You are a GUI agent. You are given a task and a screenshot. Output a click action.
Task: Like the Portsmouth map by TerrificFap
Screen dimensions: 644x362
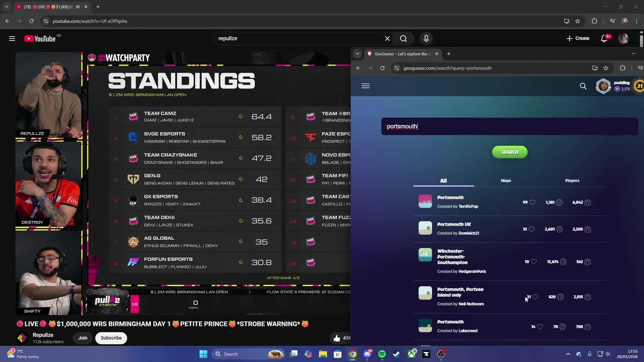coord(532,202)
